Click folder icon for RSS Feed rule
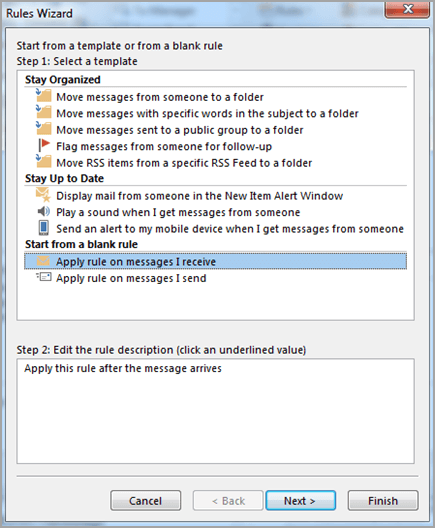This screenshot has width=435, height=528. point(43,161)
